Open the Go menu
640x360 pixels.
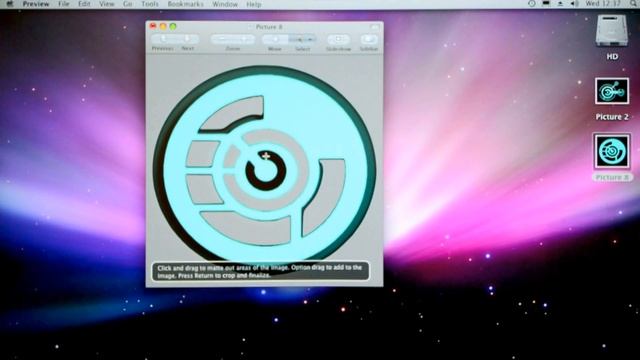tap(128, 4)
